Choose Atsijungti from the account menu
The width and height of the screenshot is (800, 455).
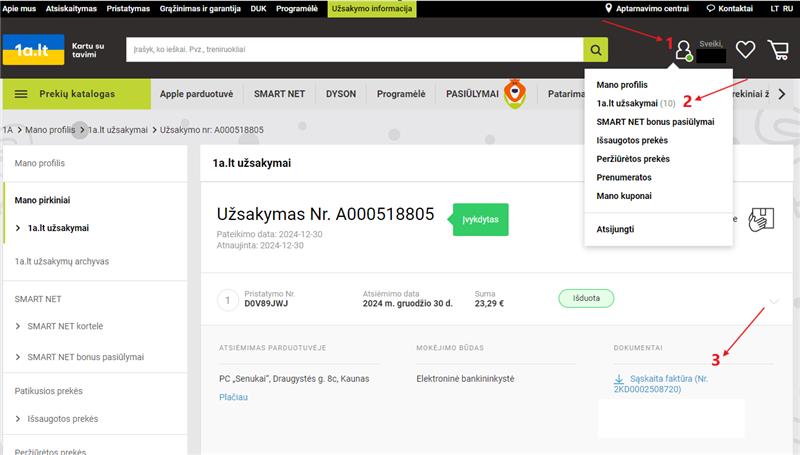[x=615, y=229]
